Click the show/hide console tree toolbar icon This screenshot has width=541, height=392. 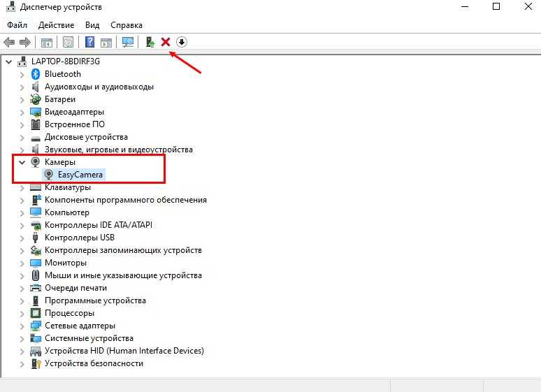pyautogui.click(x=47, y=42)
